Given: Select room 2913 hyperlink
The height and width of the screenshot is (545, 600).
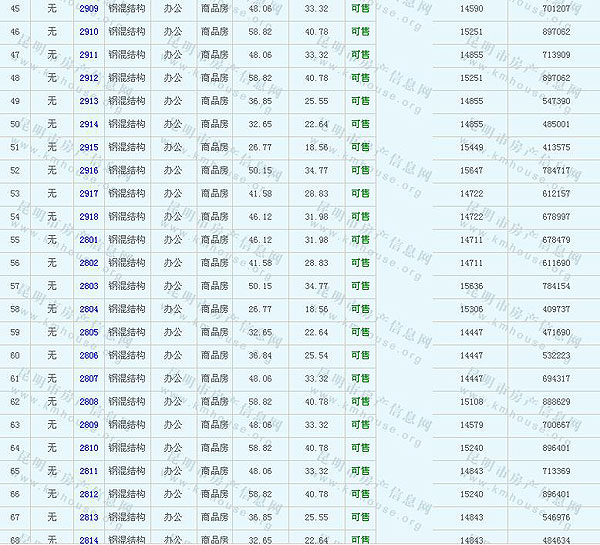Looking at the screenshot, I should click(89, 101).
